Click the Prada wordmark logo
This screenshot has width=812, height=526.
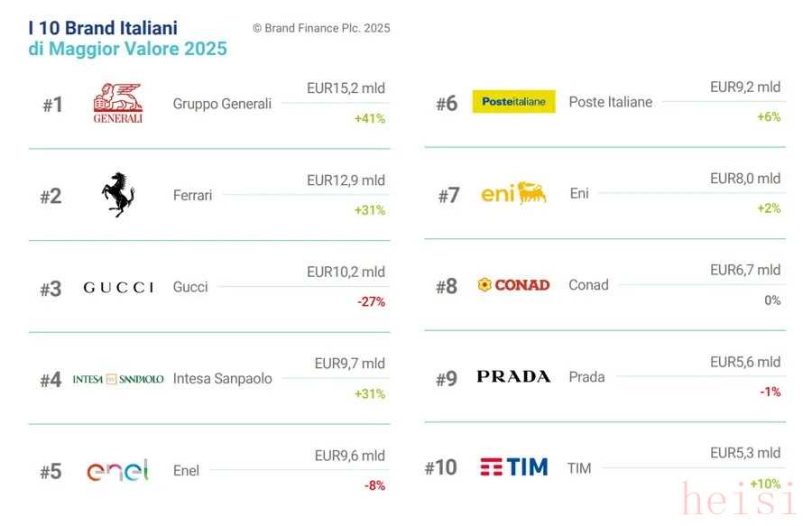(513, 376)
